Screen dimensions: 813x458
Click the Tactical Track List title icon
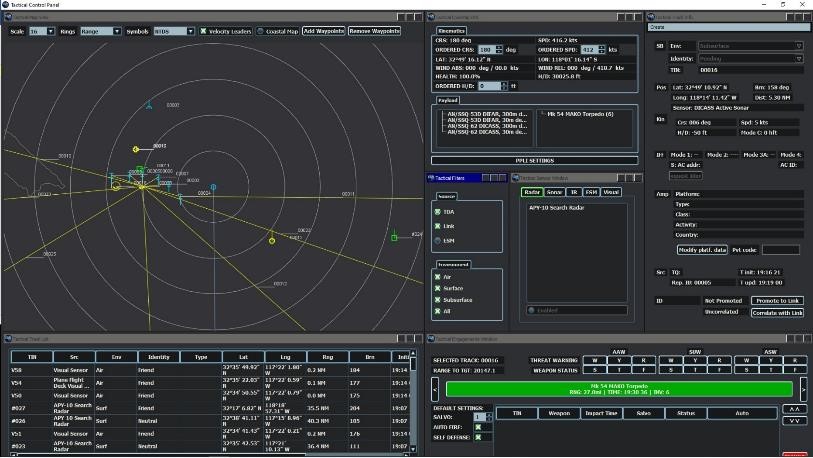click(x=8, y=339)
